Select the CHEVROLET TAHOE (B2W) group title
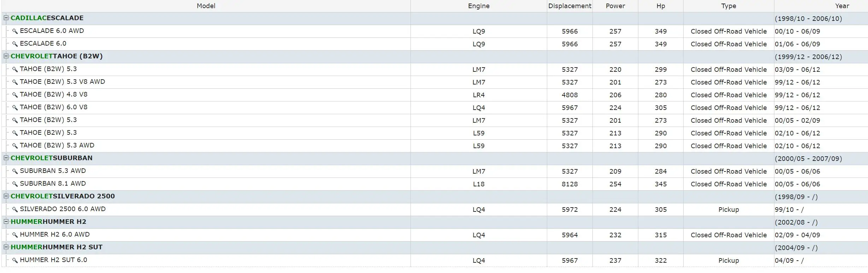The width and height of the screenshot is (868, 273). (x=57, y=56)
